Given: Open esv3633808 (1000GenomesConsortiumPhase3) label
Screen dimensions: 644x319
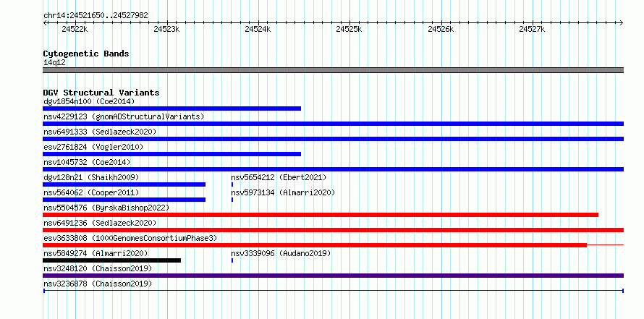Looking at the screenshot, I should coord(130,238).
